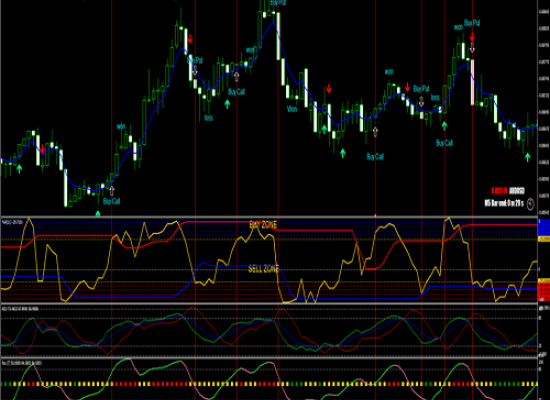Image resolution: width=550 pixels, height=400 pixels.
Task: Click the top indicator window name label
Action: pyautogui.click(x=12, y=222)
